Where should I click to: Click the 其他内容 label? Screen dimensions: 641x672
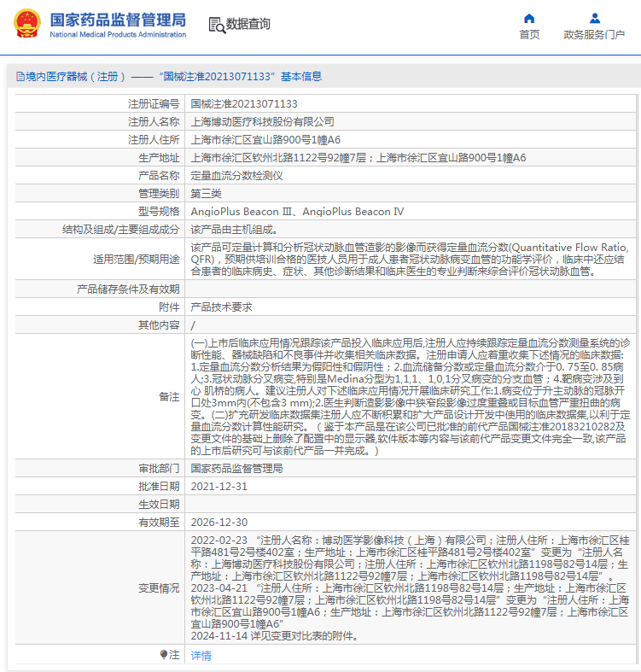159,325
